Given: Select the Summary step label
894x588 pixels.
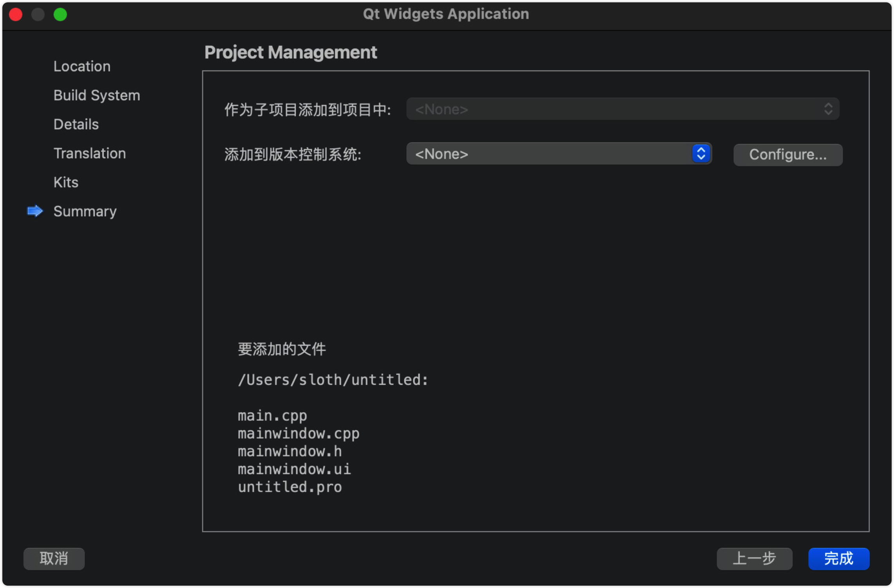Looking at the screenshot, I should [x=85, y=211].
